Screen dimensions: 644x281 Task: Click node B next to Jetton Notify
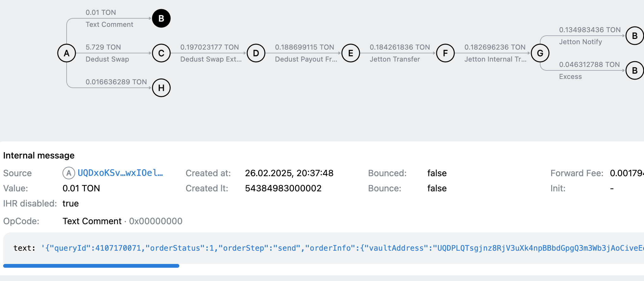point(635,36)
